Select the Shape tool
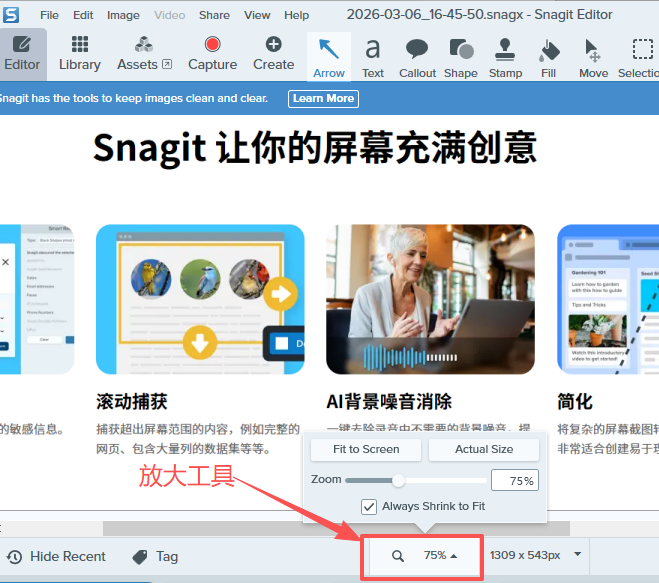659x583 pixels. 461,58
